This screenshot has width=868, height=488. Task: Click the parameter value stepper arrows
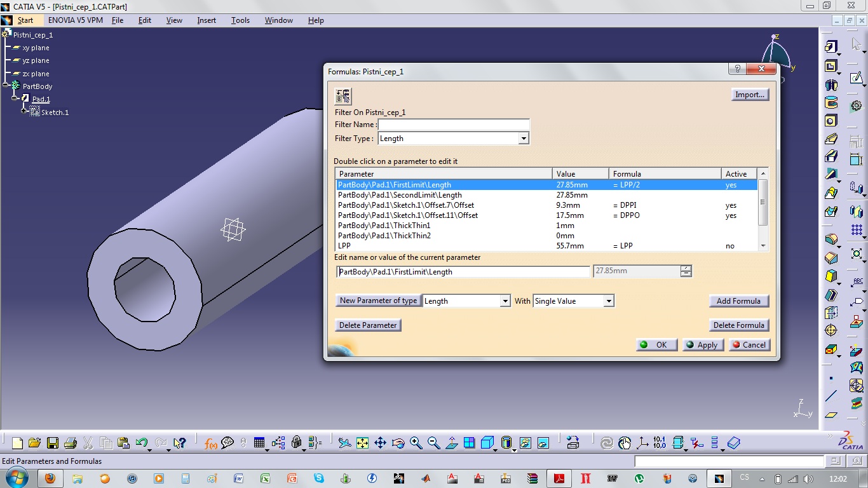[686, 271]
